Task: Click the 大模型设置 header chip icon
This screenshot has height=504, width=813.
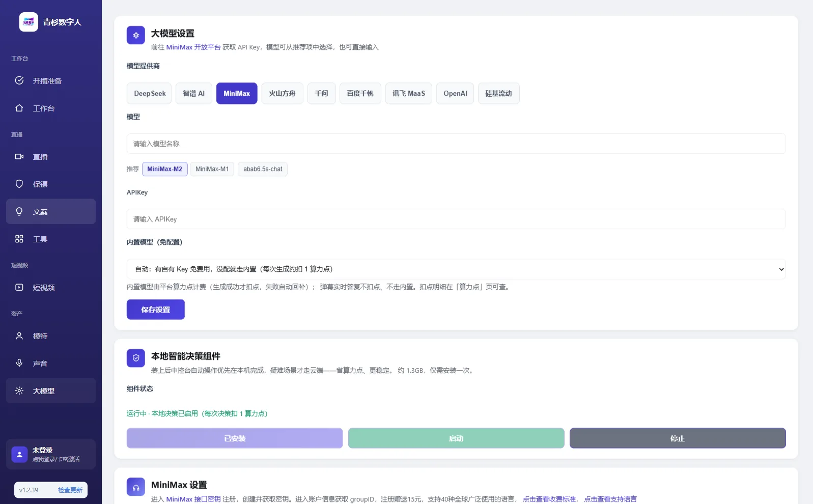Action: [136, 35]
